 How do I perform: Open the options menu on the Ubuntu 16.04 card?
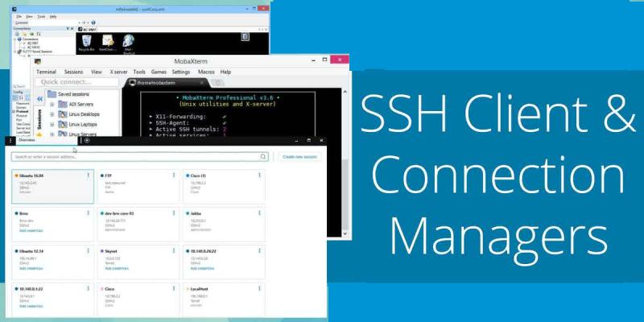tap(89, 175)
